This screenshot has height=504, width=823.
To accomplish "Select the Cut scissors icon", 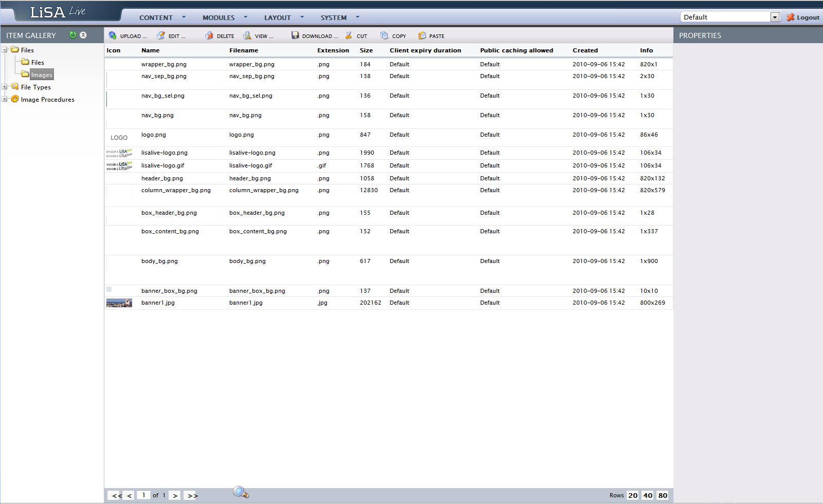I will coord(349,35).
